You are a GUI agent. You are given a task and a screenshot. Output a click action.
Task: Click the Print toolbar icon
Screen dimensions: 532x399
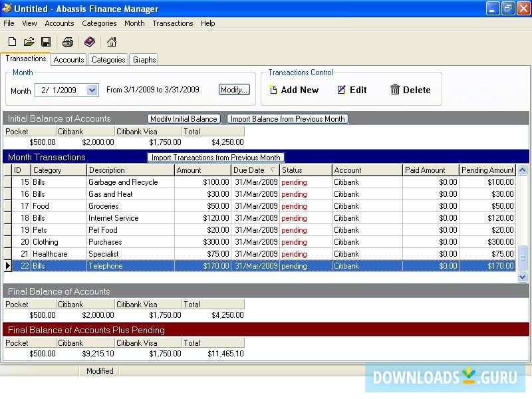pos(68,42)
